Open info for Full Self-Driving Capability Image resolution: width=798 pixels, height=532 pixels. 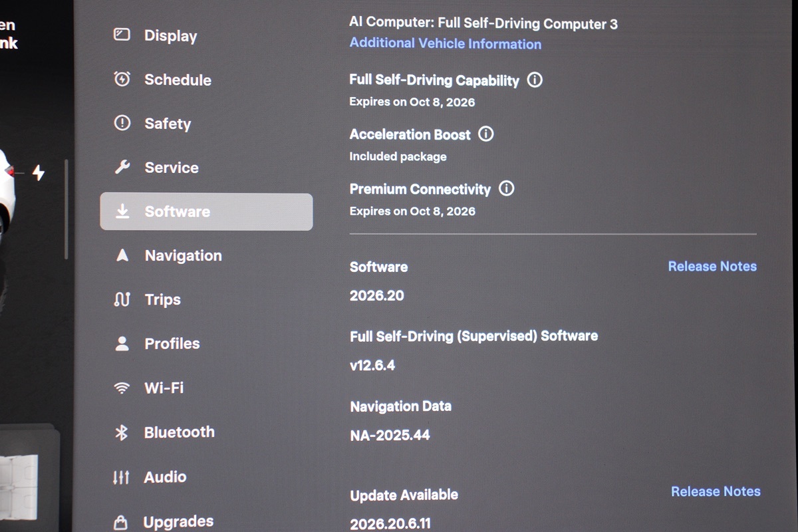[x=535, y=80]
